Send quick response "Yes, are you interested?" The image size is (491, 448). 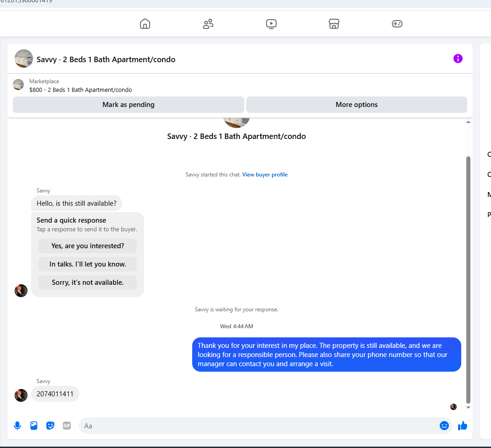(88, 246)
